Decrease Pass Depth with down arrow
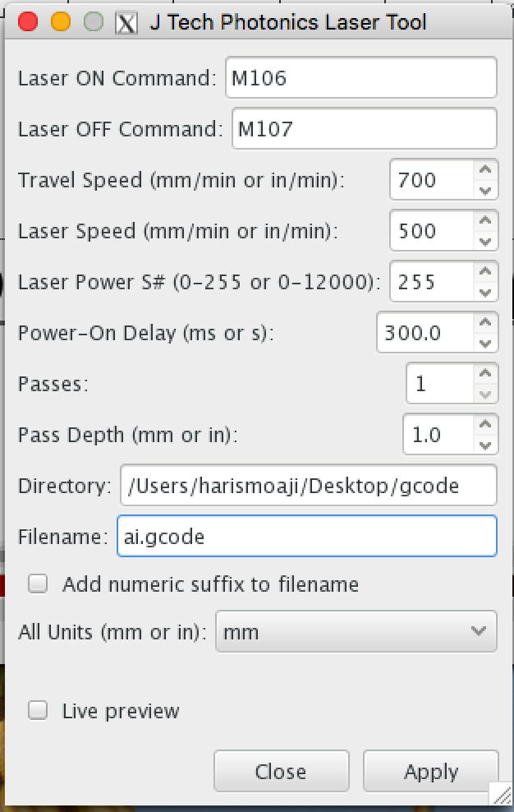Image resolution: width=514 pixels, height=812 pixels. tap(485, 445)
